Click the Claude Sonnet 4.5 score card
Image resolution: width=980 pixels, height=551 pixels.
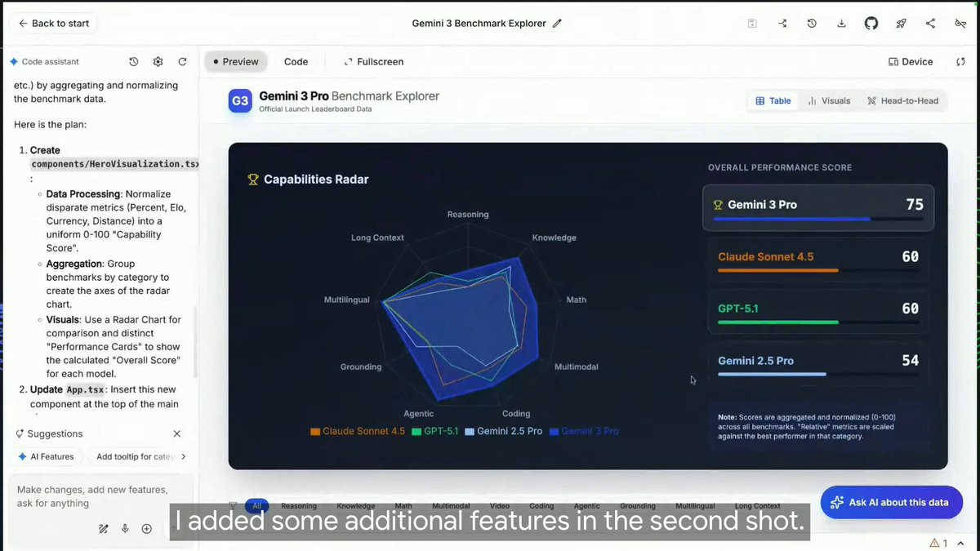click(818, 260)
